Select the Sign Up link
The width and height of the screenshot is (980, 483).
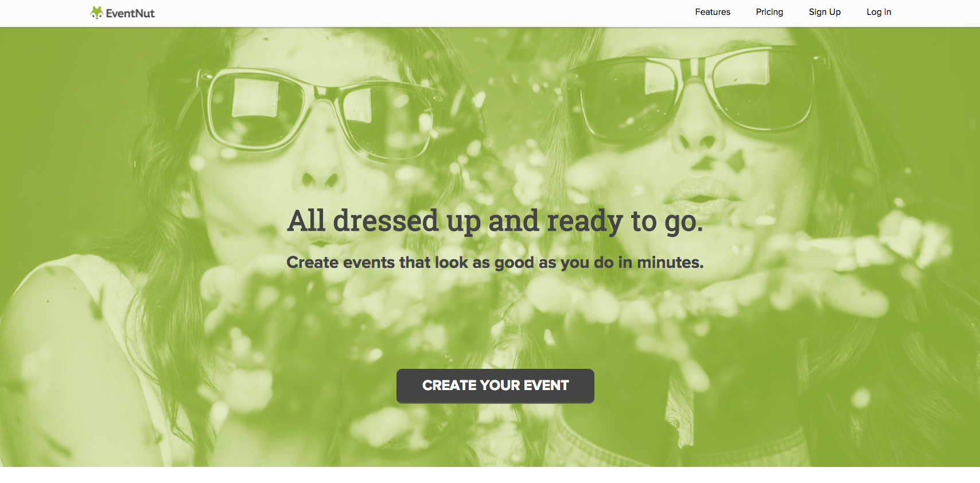(825, 12)
